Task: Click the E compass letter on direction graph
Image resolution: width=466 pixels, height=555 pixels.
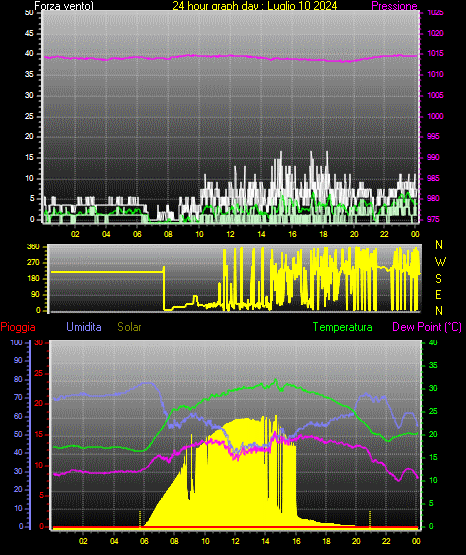Action: tap(438, 295)
